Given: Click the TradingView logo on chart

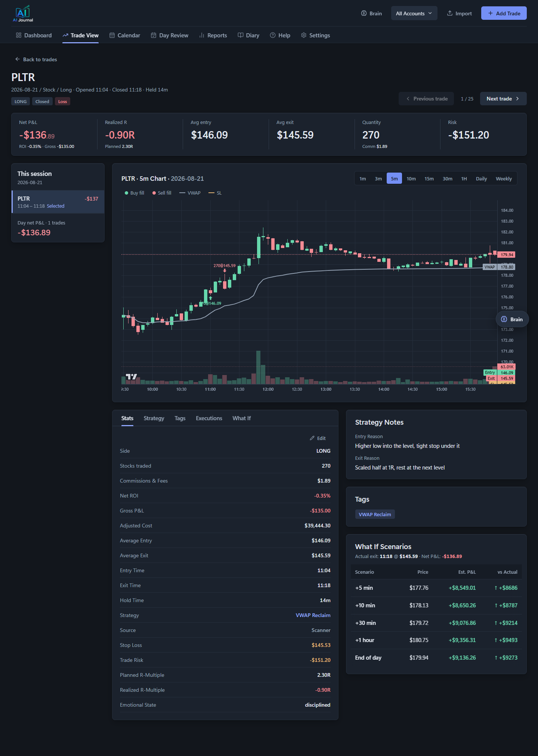Looking at the screenshot, I should coord(131,377).
